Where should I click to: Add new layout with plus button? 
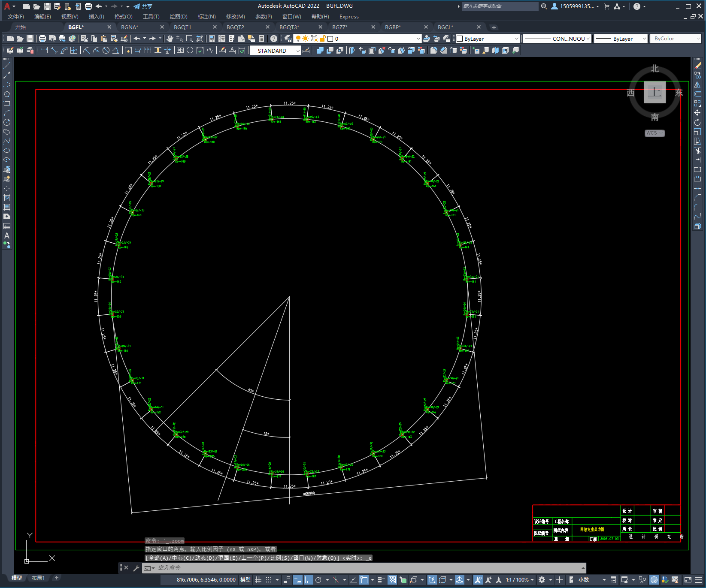(56, 578)
